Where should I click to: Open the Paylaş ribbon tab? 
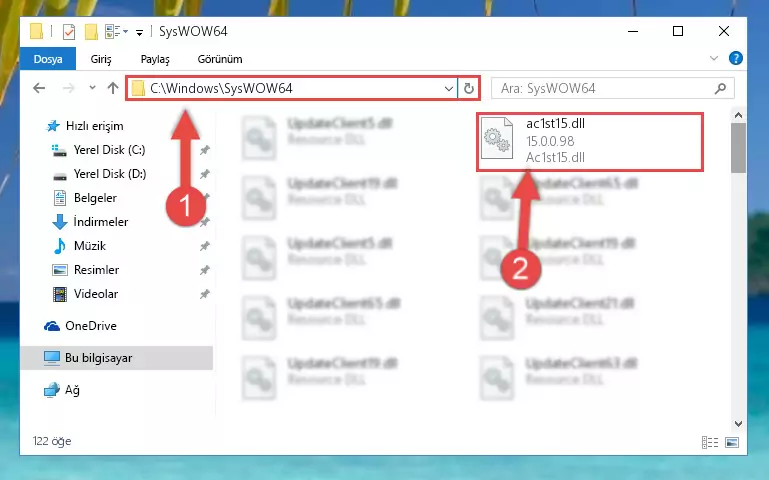(x=155, y=59)
